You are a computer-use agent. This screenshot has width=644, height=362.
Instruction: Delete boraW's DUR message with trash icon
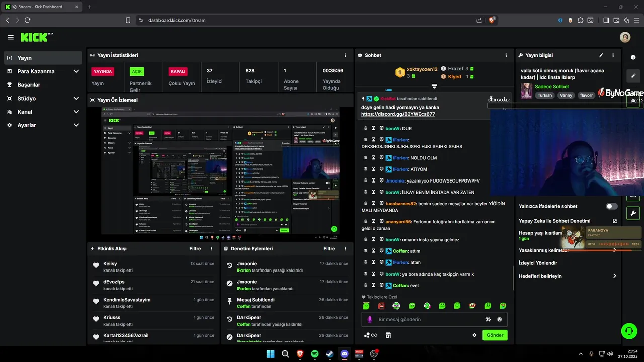point(366,128)
